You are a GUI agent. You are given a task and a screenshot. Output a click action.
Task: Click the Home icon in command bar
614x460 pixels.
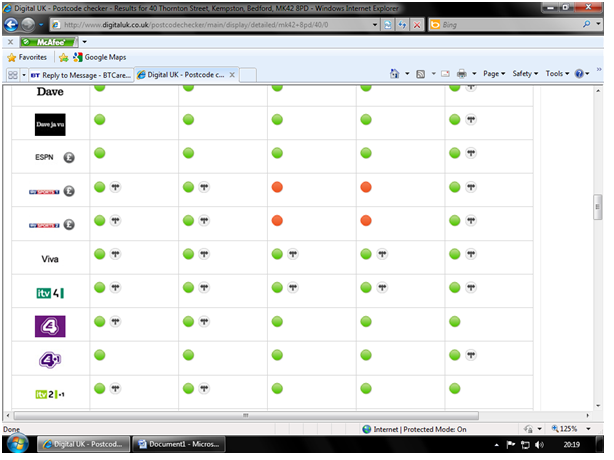point(395,74)
